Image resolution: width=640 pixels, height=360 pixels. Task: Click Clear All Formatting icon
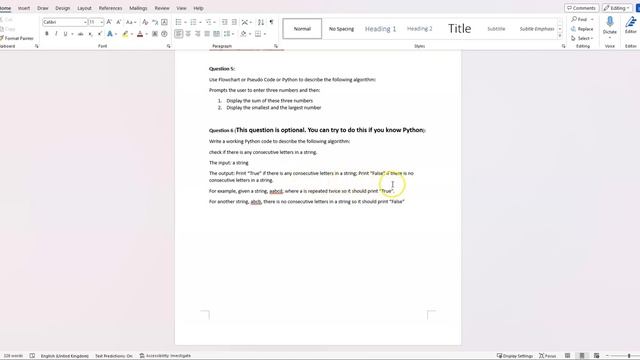[145, 22]
